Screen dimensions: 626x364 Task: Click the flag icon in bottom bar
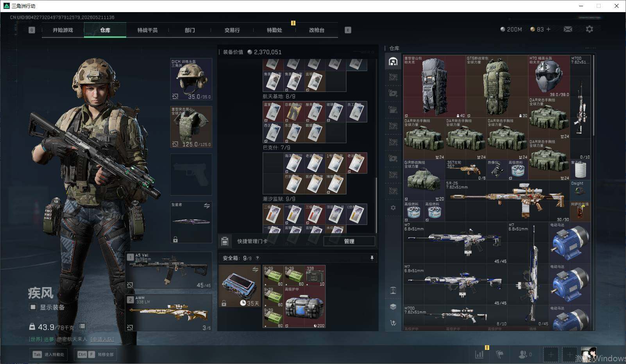pyautogui.click(x=500, y=355)
